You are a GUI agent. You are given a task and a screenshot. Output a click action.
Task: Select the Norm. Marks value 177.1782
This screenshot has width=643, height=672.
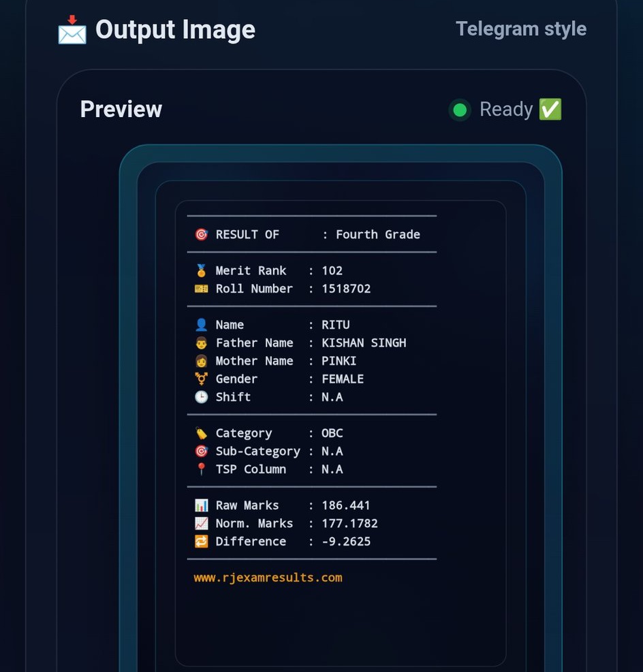point(350,524)
